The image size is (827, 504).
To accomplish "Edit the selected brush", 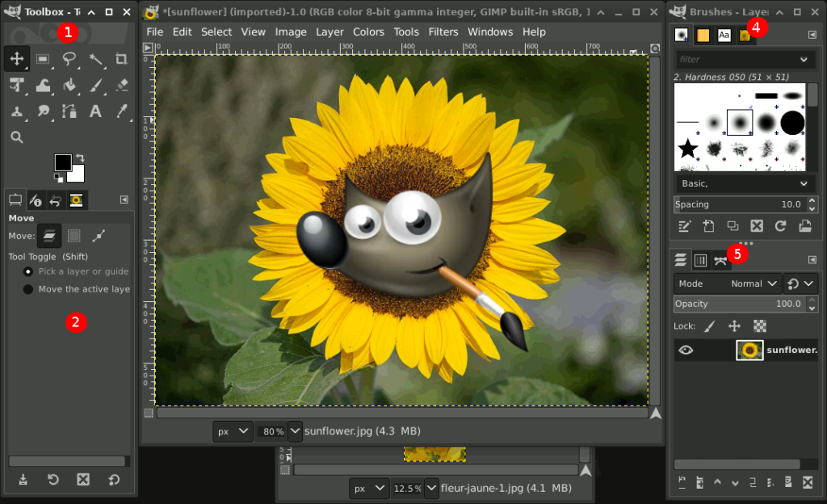I will click(684, 226).
